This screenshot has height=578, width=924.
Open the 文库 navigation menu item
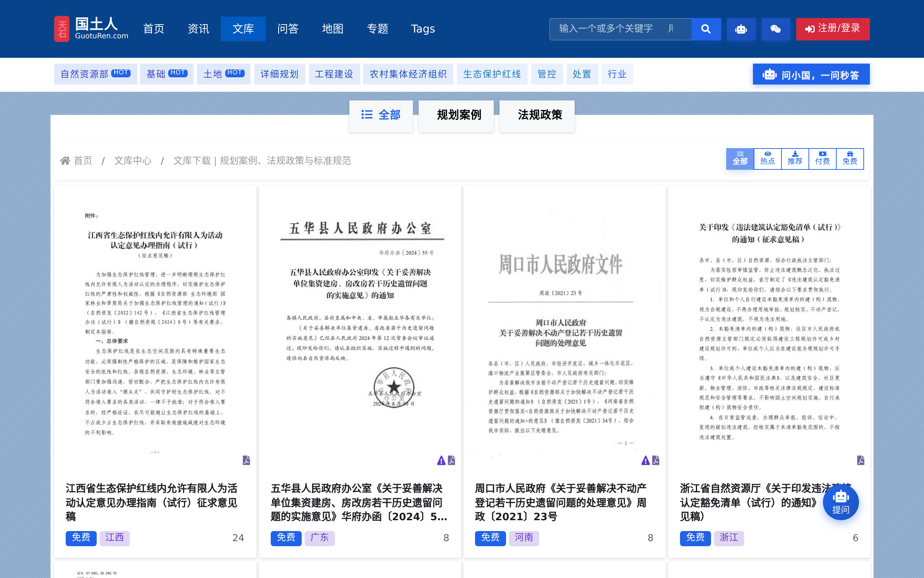pos(243,29)
